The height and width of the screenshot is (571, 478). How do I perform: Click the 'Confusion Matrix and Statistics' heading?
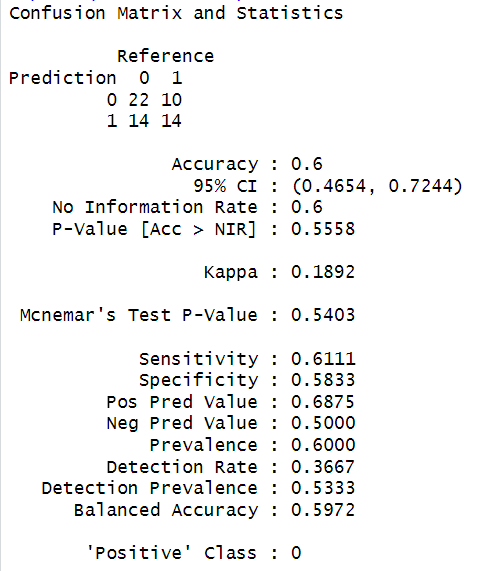[176, 13]
